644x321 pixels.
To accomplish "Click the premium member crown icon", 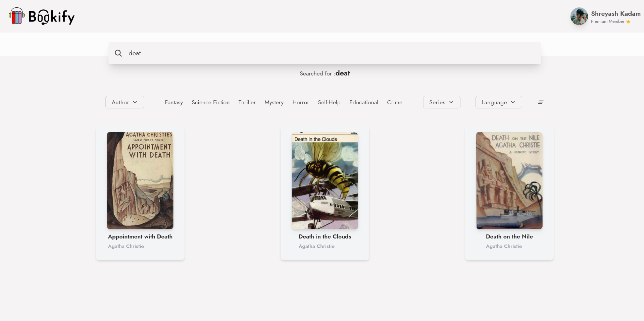I will click(x=628, y=21).
